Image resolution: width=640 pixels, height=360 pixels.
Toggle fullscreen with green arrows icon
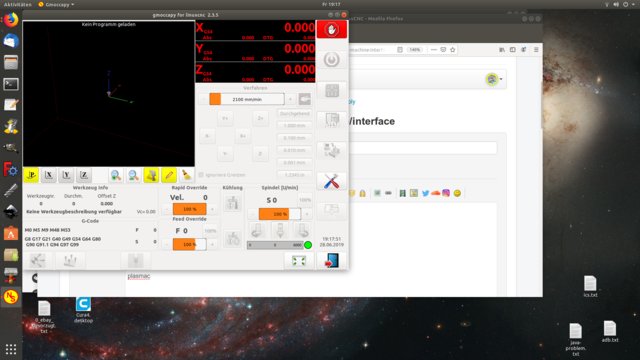pos(299,261)
